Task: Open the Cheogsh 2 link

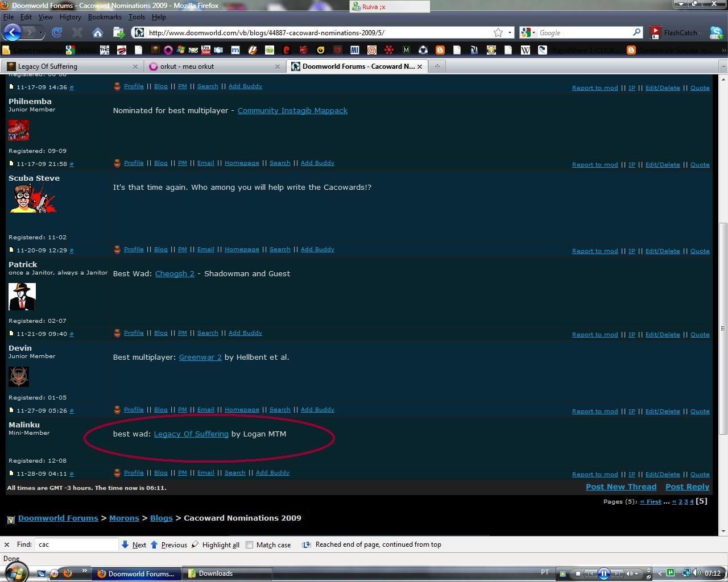Action: 175,273
